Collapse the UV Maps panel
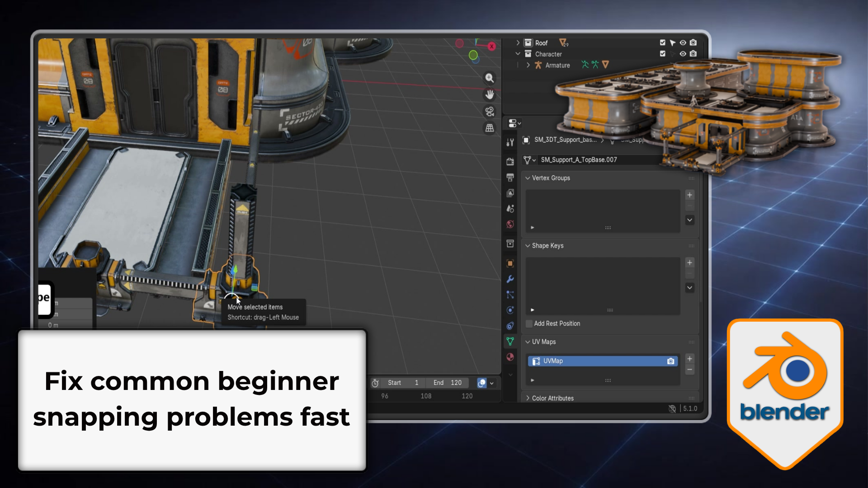868x488 pixels. (528, 342)
